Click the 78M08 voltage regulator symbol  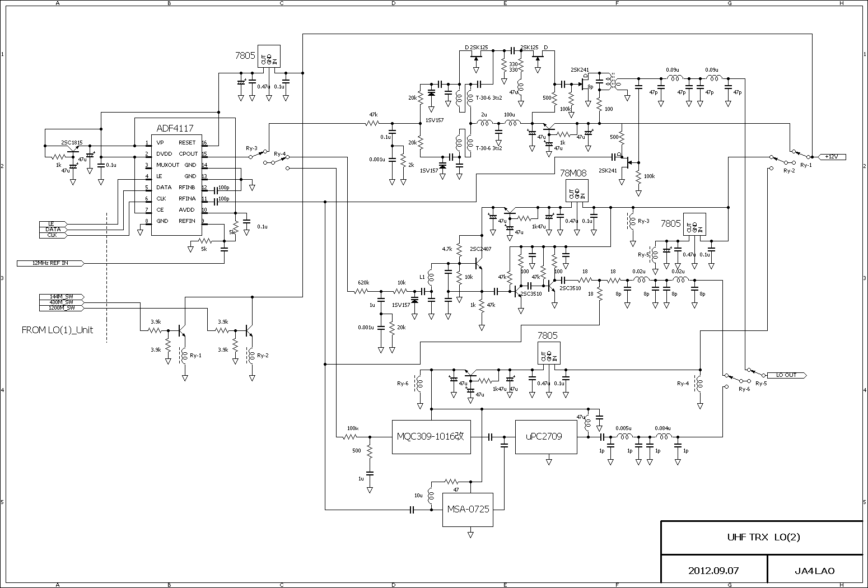point(577,190)
